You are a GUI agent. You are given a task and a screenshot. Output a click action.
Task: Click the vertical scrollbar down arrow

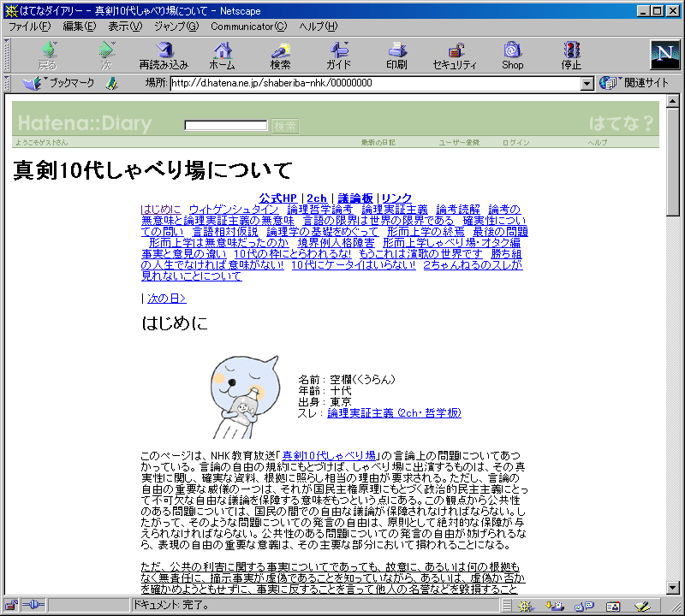coord(673,588)
